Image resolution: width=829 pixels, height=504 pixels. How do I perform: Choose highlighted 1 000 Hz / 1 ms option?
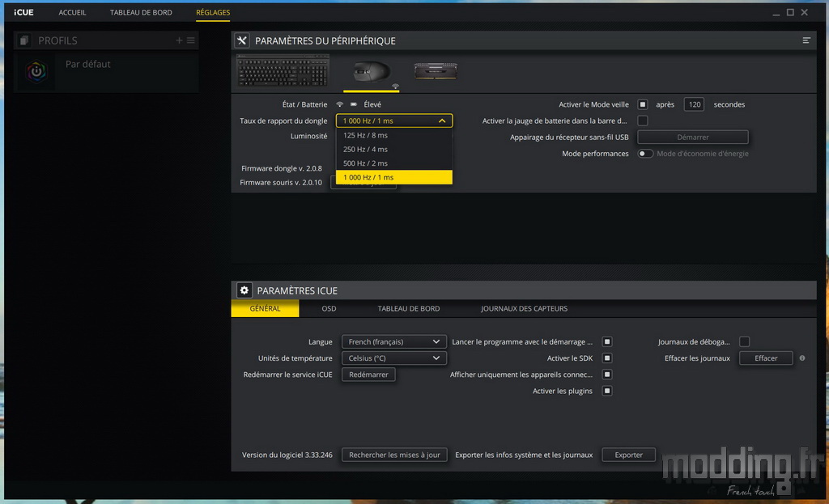(394, 177)
